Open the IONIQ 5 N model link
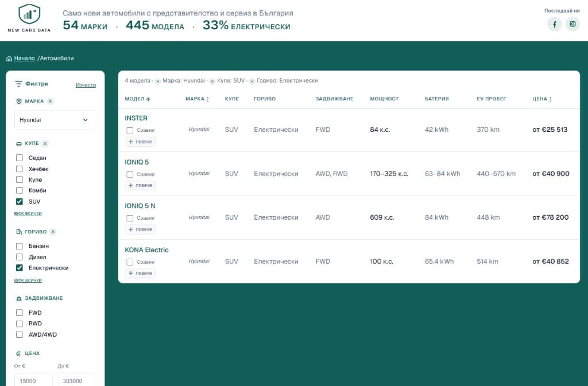The width and height of the screenshot is (588, 386). [140, 206]
